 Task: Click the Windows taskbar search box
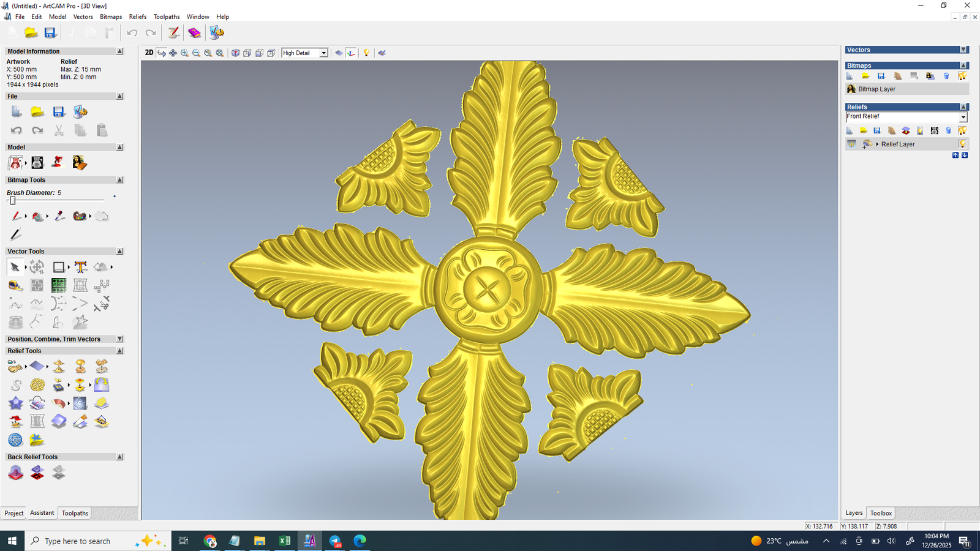78,541
